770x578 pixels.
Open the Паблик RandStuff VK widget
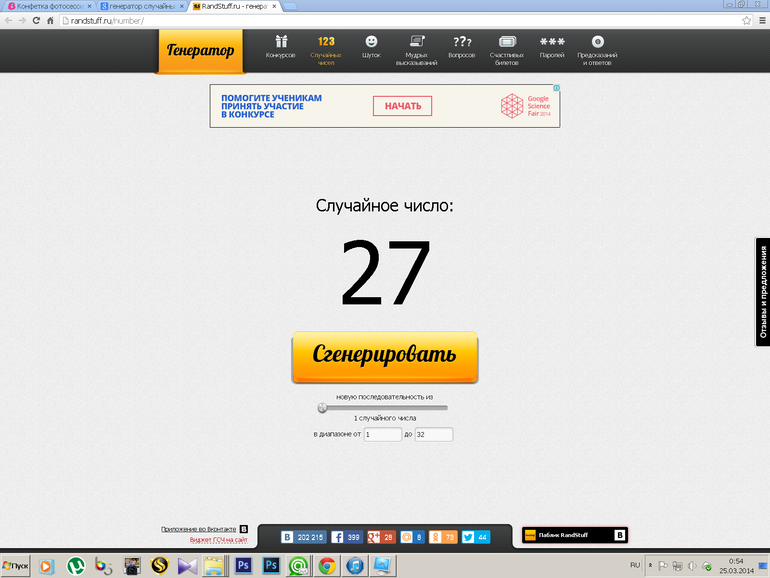coord(575,535)
